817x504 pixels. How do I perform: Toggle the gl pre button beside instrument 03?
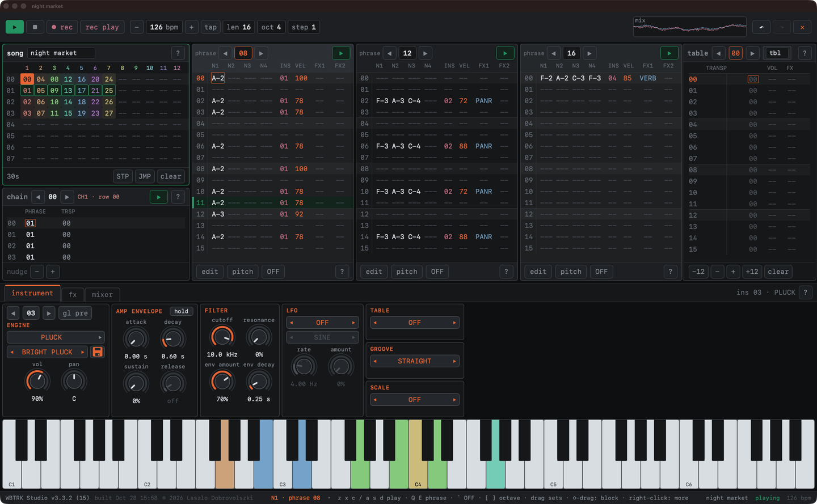pos(75,313)
